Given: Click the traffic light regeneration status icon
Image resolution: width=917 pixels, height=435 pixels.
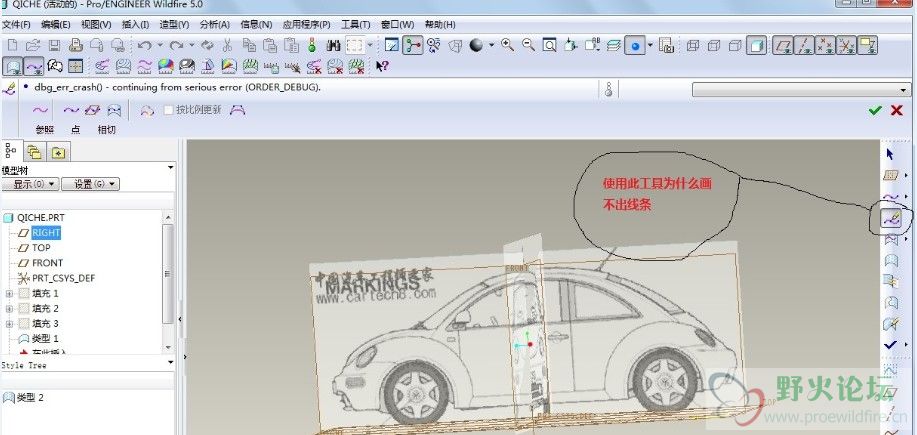Looking at the screenshot, I should click(x=312, y=45).
